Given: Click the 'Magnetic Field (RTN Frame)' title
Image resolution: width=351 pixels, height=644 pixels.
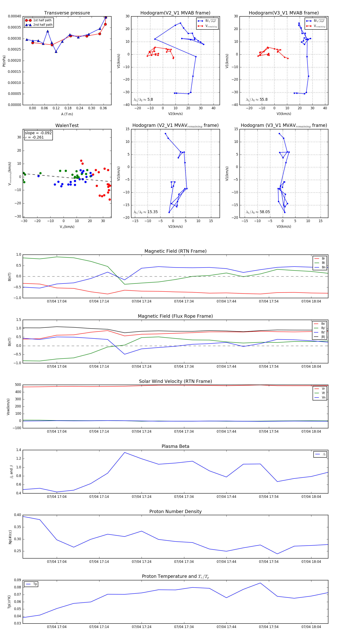Looking at the screenshot, I should pyautogui.click(x=175, y=251).
